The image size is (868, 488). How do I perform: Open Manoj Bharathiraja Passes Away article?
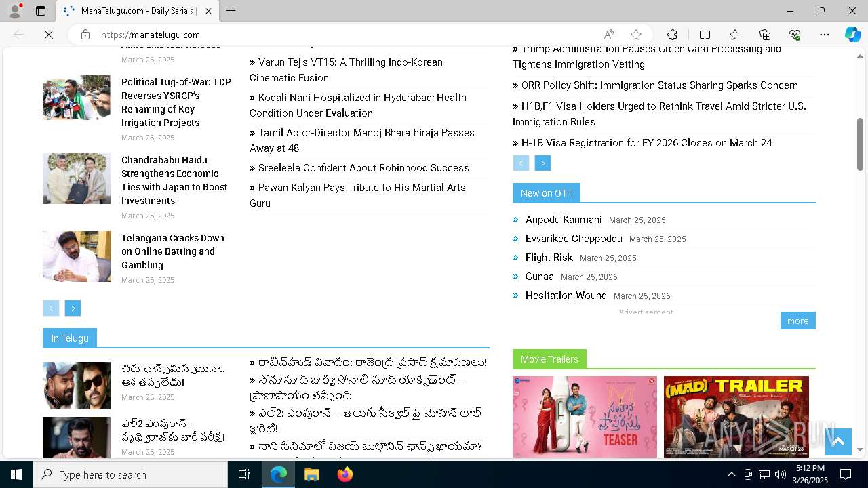click(362, 140)
